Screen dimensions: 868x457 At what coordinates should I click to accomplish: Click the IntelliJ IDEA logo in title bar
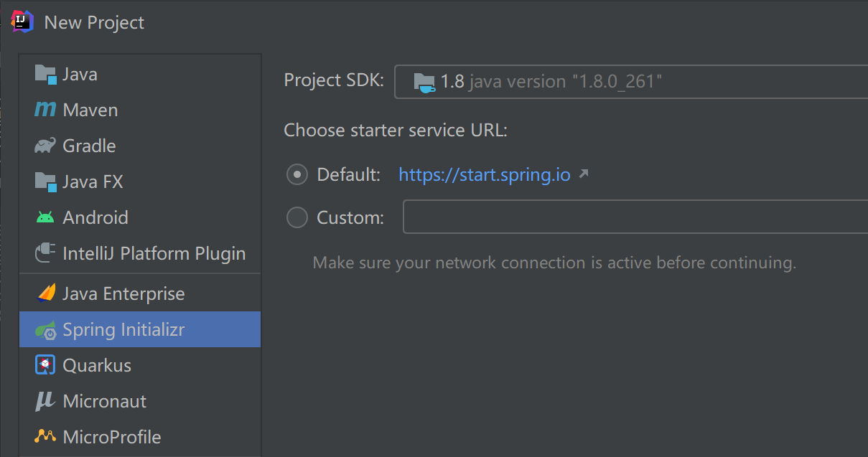(23, 22)
